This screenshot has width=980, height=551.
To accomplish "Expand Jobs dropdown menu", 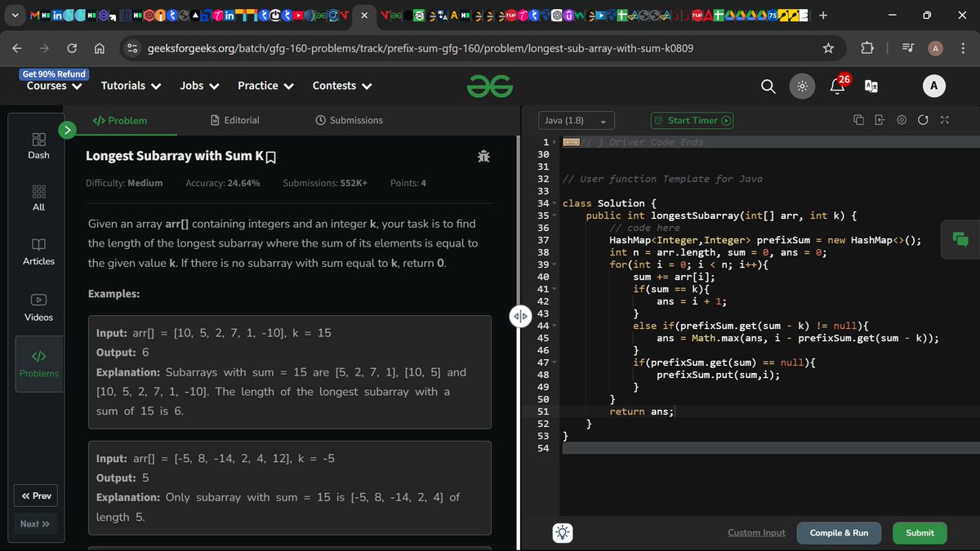I will [x=199, y=86].
